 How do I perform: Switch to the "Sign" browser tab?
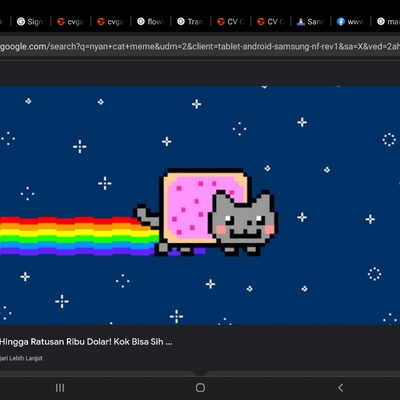(30, 22)
